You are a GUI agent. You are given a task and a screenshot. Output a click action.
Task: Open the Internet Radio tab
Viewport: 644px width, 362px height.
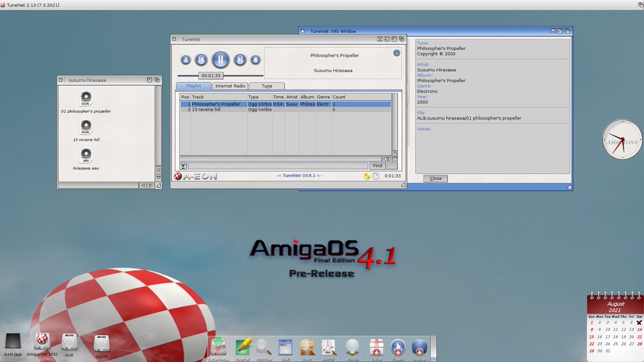[x=230, y=86]
